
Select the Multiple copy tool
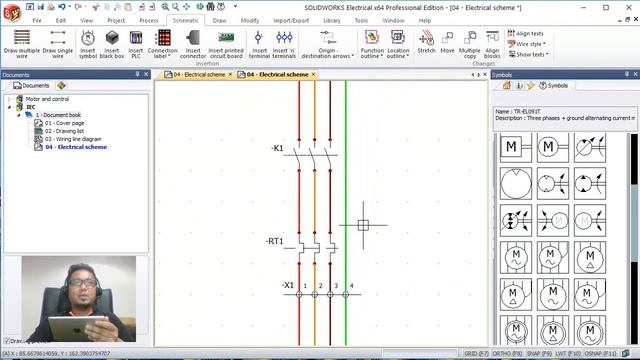[x=470, y=44]
